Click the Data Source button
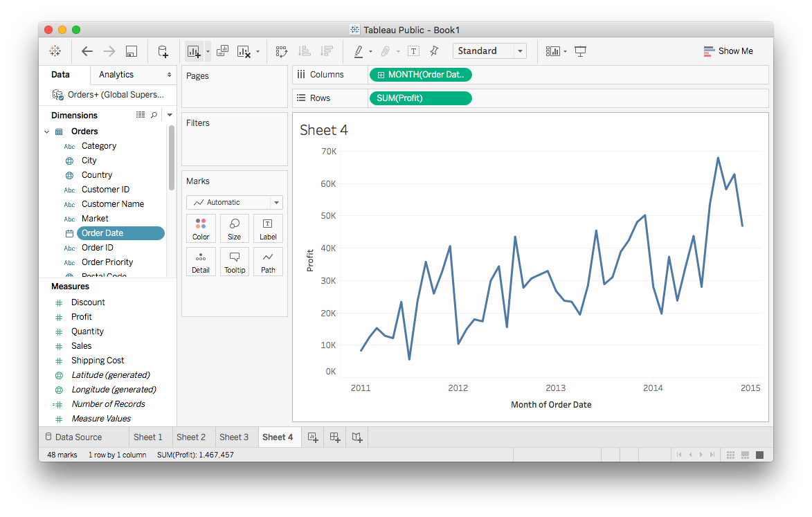The height and width of the screenshot is (517, 812). point(73,437)
